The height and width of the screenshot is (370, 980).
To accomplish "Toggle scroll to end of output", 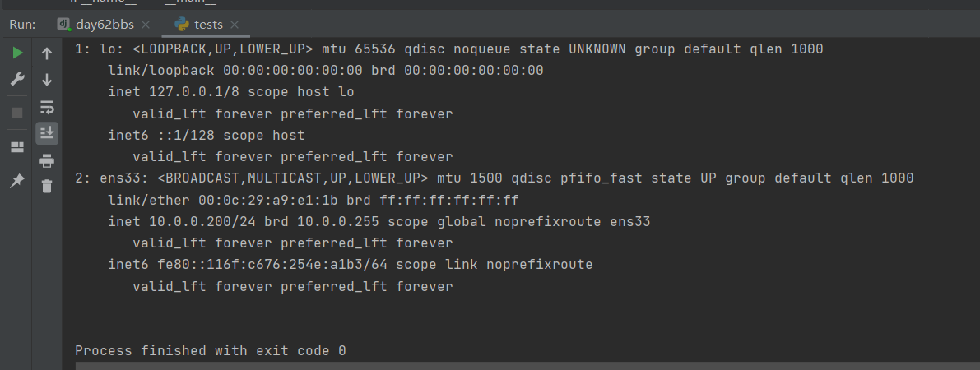I will [x=47, y=132].
